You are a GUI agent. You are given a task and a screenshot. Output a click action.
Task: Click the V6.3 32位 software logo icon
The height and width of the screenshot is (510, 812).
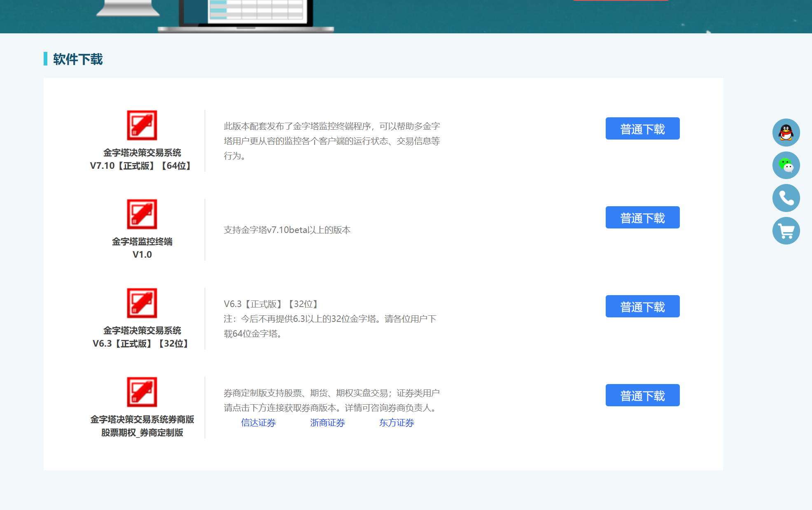[142, 303]
